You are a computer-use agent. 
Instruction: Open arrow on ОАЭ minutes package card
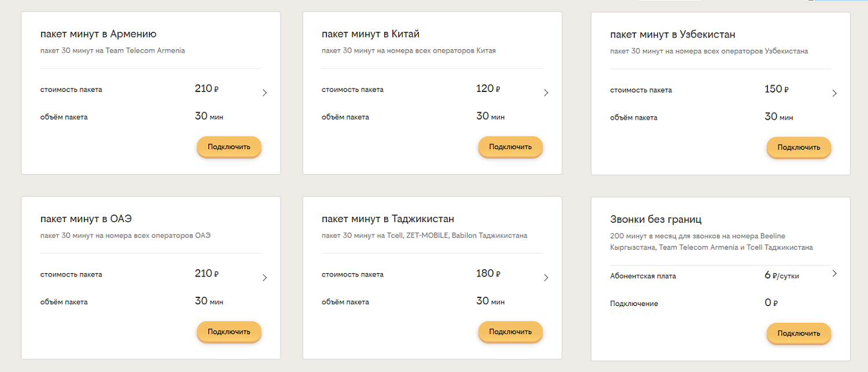click(x=264, y=278)
